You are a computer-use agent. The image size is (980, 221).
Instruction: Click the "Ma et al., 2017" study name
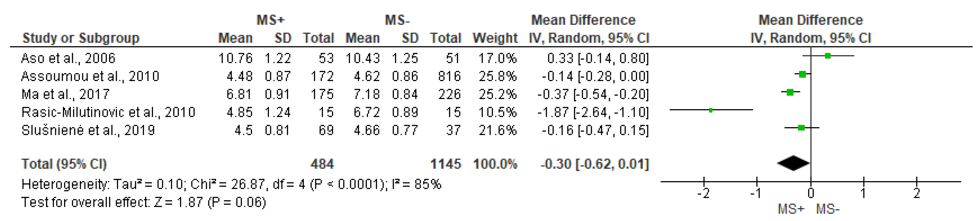[x=65, y=94]
